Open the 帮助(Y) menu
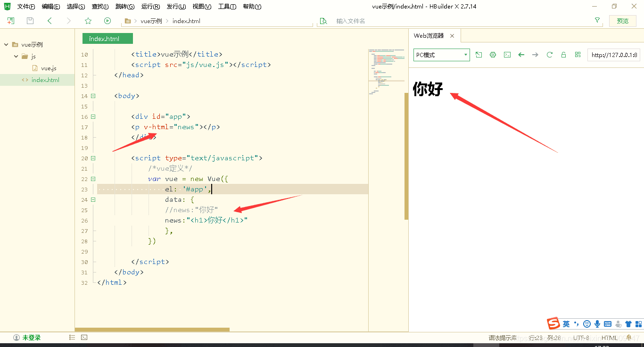Viewport: 644px width, 347px height. (252, 7)
